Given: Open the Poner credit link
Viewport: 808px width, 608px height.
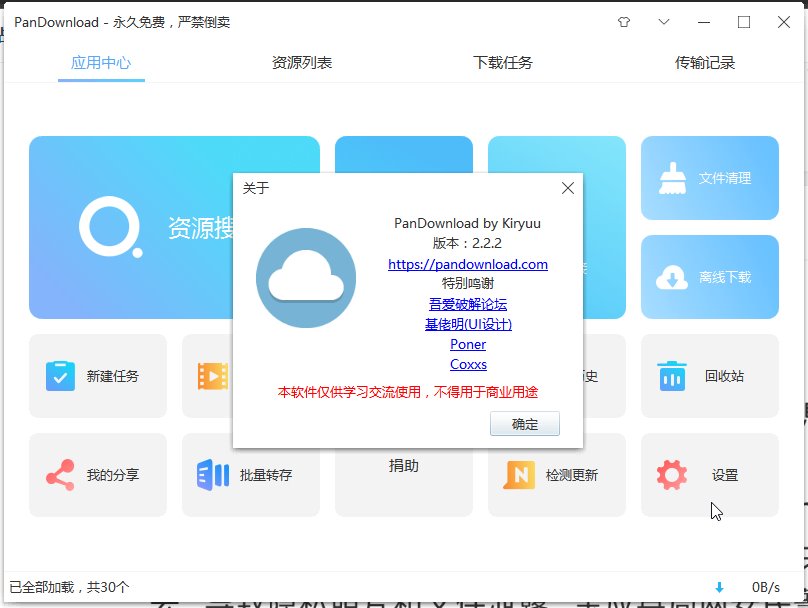Looking at the screenshot, I should pyautogui.click(x=468, y=344).
